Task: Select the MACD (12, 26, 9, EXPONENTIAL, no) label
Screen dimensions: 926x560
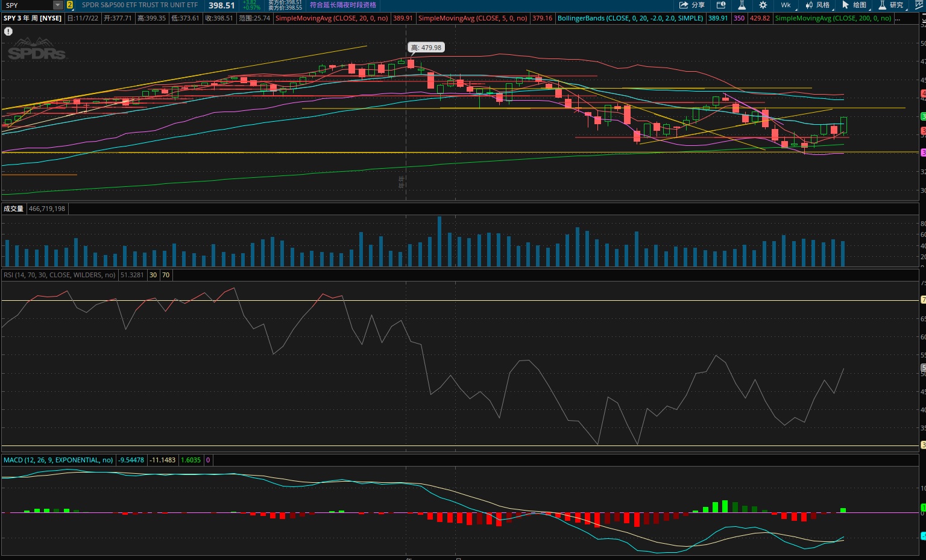Action: click(x=58, y=460)
